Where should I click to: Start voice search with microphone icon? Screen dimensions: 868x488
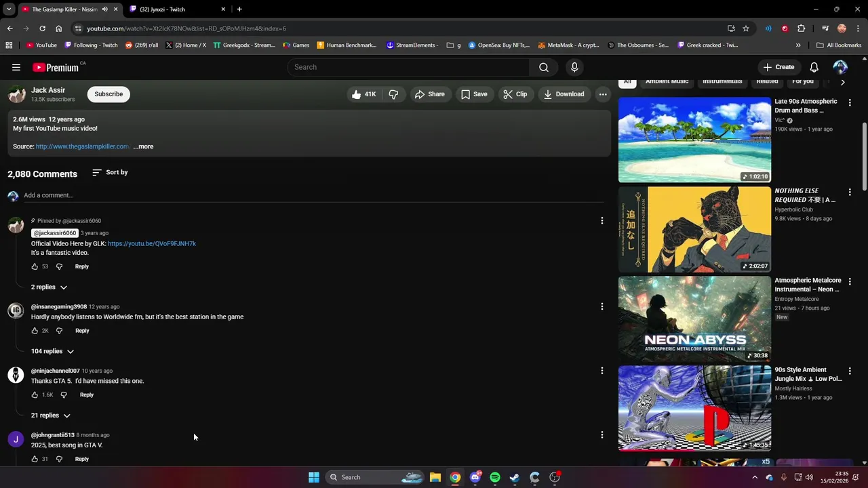tap(574, 67)
